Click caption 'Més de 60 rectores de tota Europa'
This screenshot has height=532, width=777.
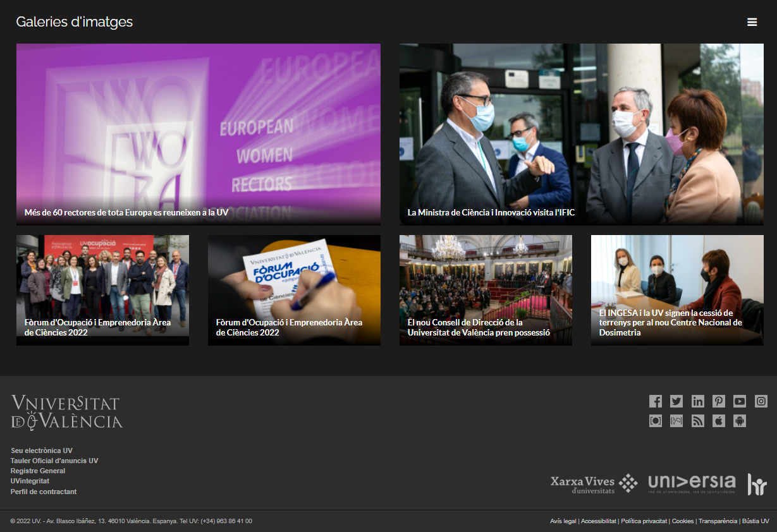[x=126, y=213]
